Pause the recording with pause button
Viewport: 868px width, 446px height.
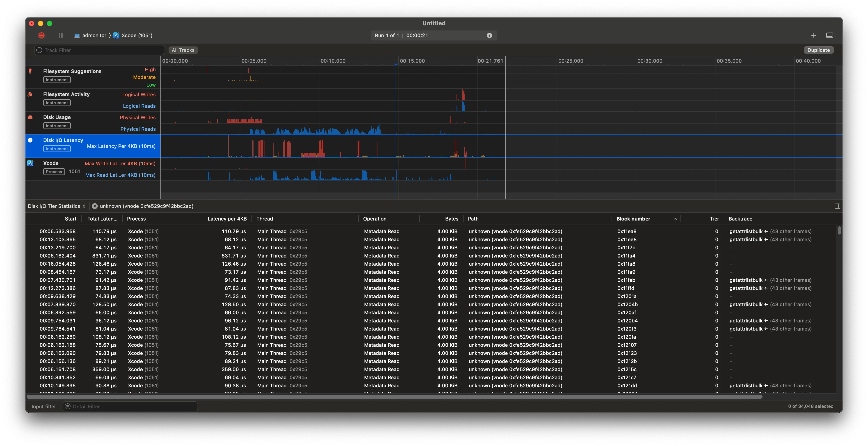pyautogui.click(x=61, y=35)
